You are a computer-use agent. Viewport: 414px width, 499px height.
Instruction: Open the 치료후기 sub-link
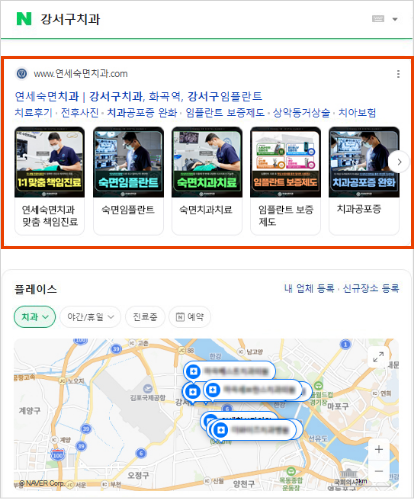(x=33, y=113)
